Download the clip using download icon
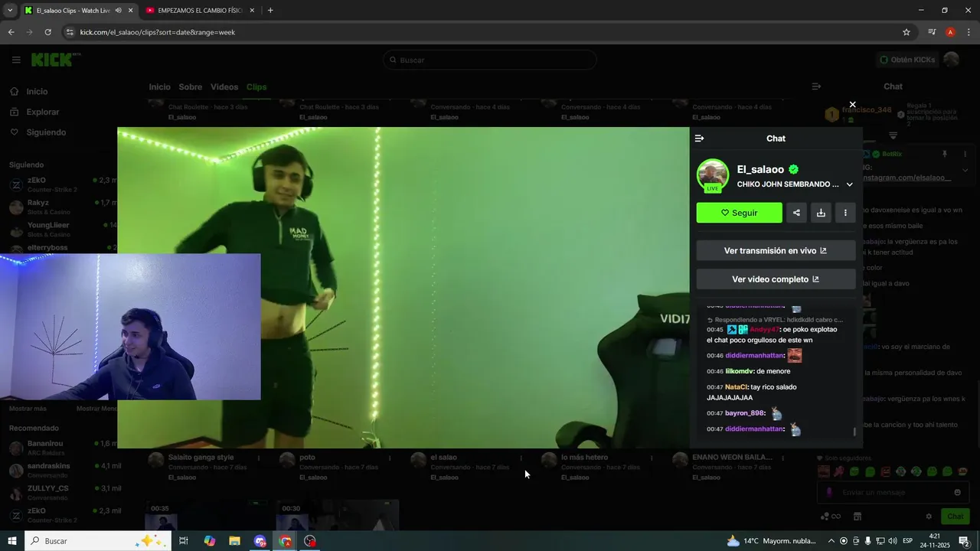Viewport: 980px width, 551px height. (821, 213)
